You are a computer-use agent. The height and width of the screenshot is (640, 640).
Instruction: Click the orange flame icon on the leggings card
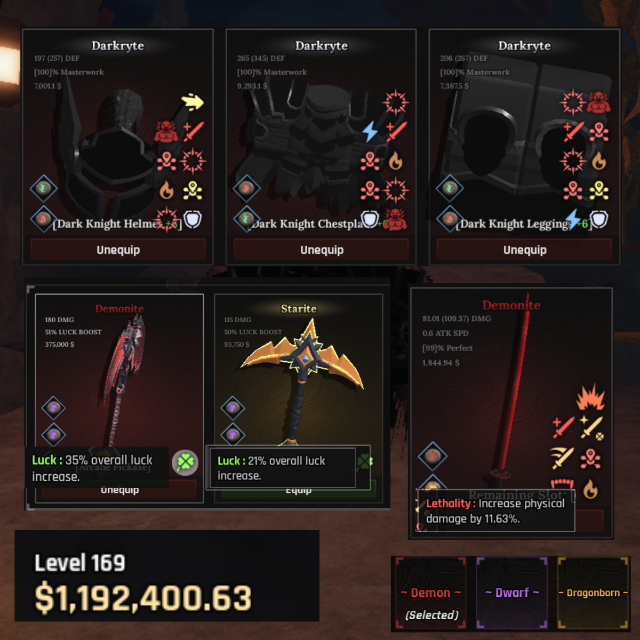coord(599,161)
